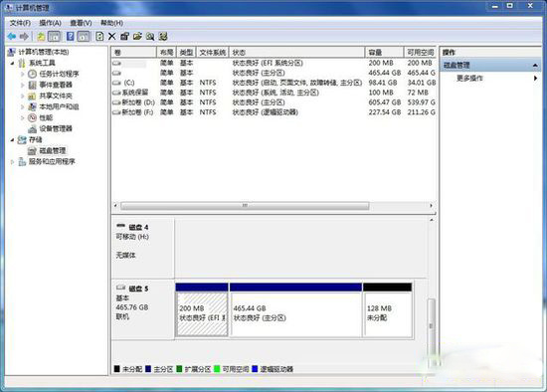Click the Properties toolbar icon
The height and width of the screenshot is (392, 547).
(x=124, y=36)
